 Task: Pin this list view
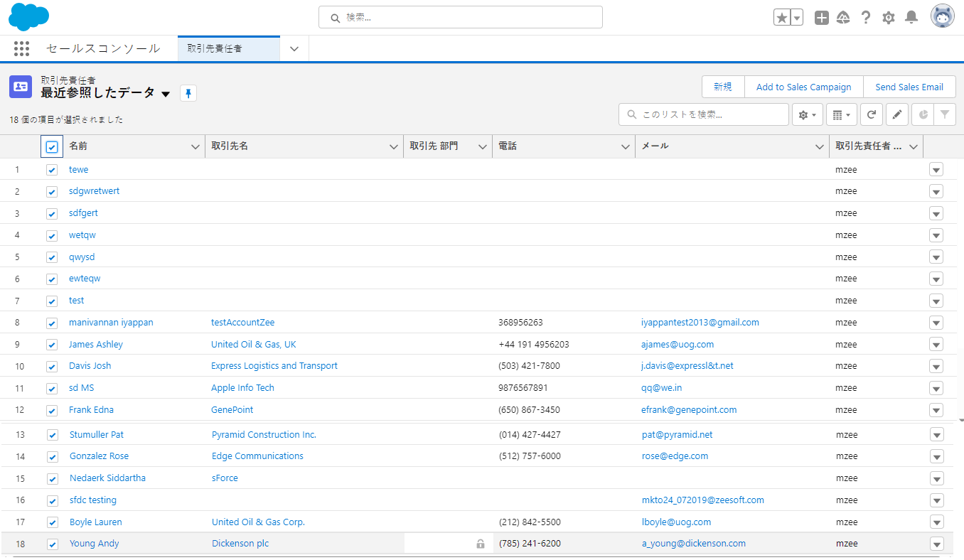click(x=188, y=93)
